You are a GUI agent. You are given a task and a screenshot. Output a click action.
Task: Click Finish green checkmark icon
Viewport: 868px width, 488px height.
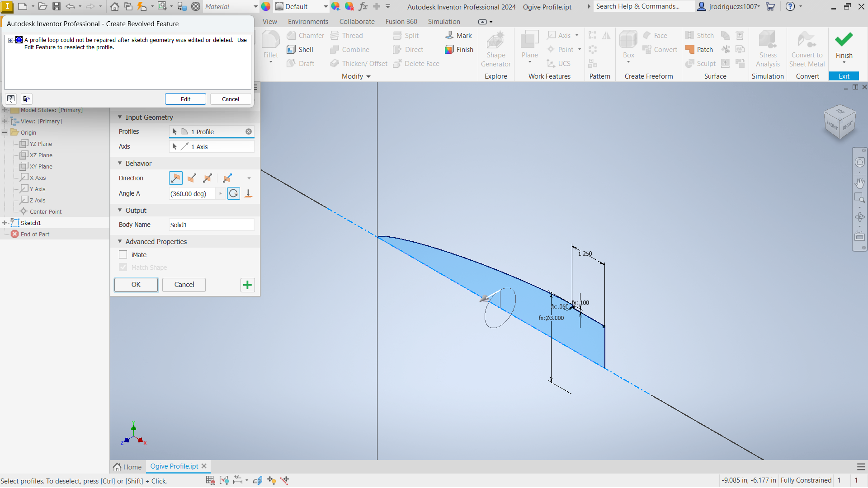coord(844,40)
